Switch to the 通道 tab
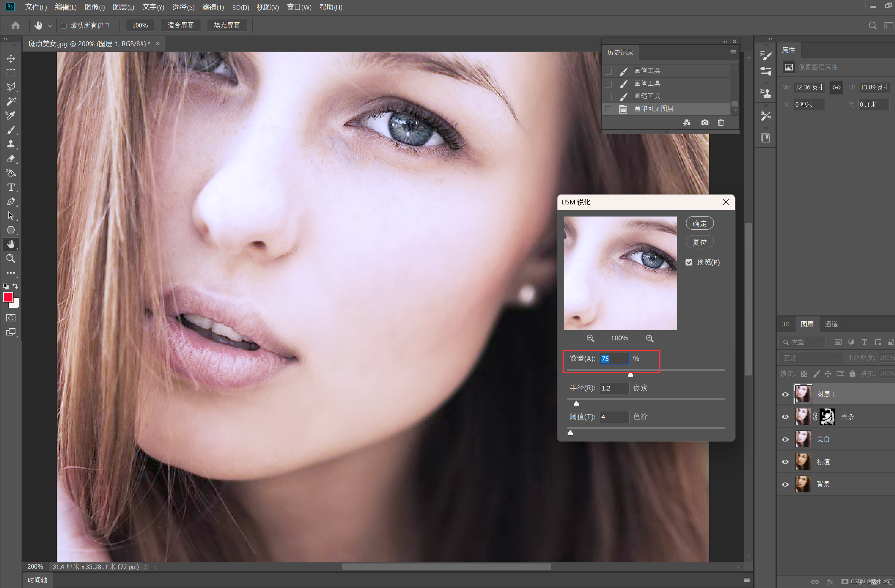The width and height of the screenshot is (895, 588). pos(831,324)
